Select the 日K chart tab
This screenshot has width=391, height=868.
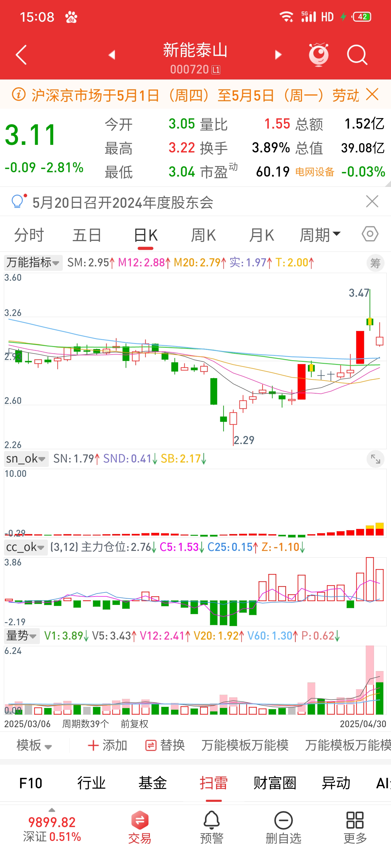click(x=145, y=235)
